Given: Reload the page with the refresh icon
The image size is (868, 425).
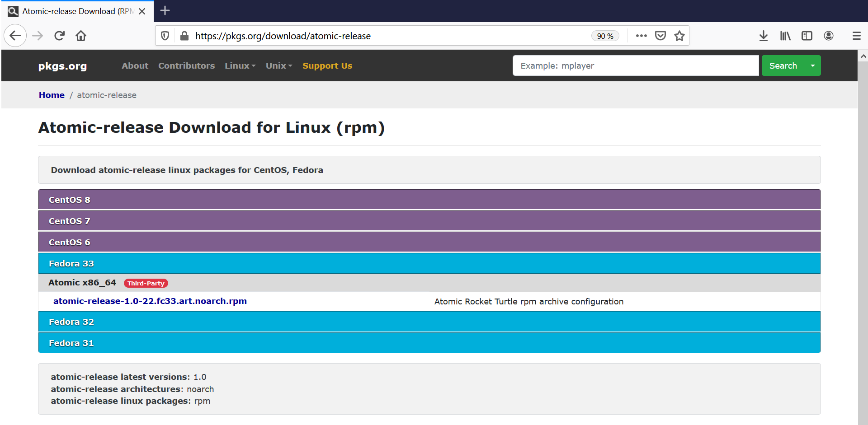Looking at the screenshot, I should (59, 36).
